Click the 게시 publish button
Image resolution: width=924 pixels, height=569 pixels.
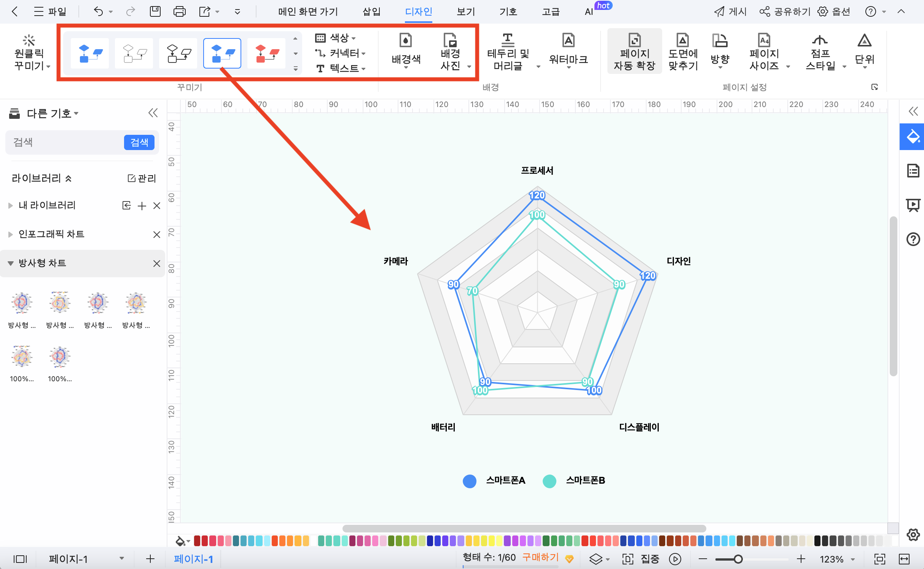(x=730, y=11)
